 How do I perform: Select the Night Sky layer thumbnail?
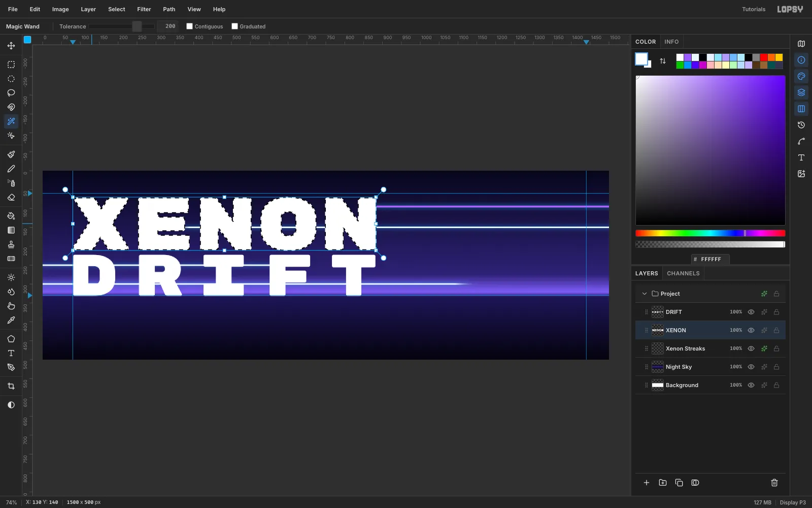[658, 367]
